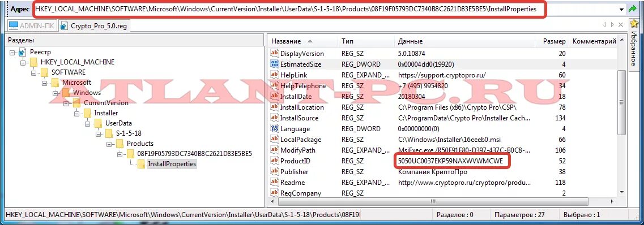The width and height of the screenshot is (644, 225).
Task: Sort by the Данные column header
Action: (x=465, y=41)
